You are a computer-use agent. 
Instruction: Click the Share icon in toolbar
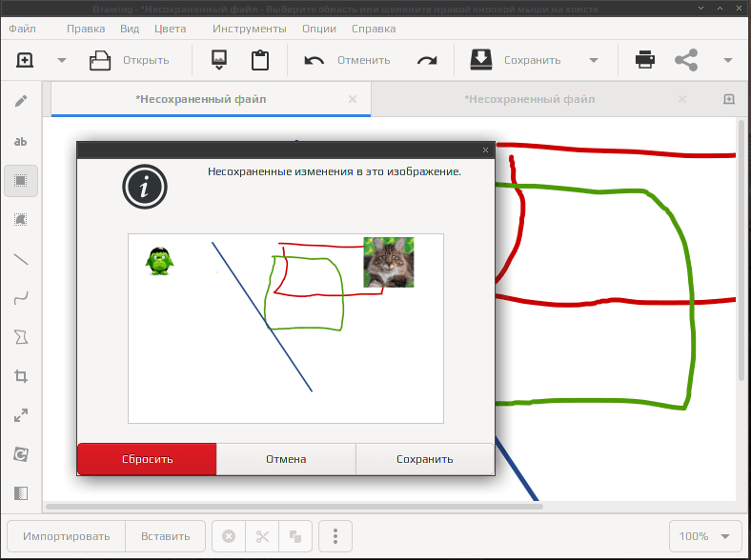tap(686, 60)
